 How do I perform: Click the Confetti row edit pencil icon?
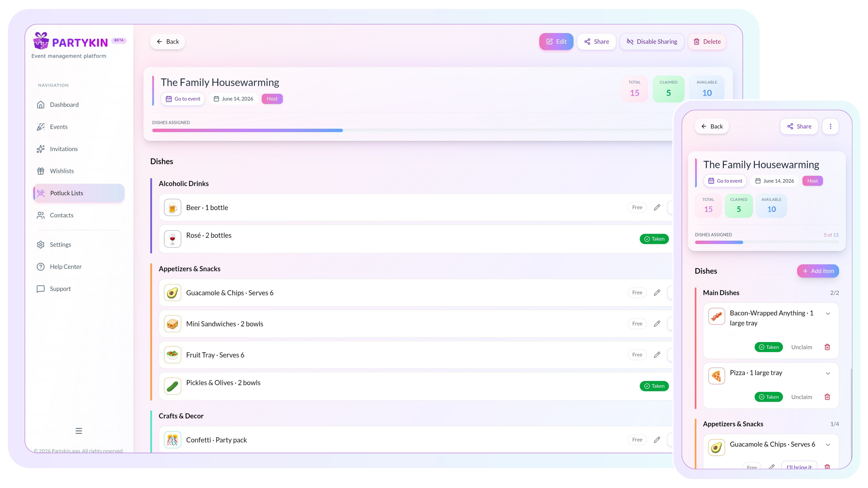click(657, 439)
